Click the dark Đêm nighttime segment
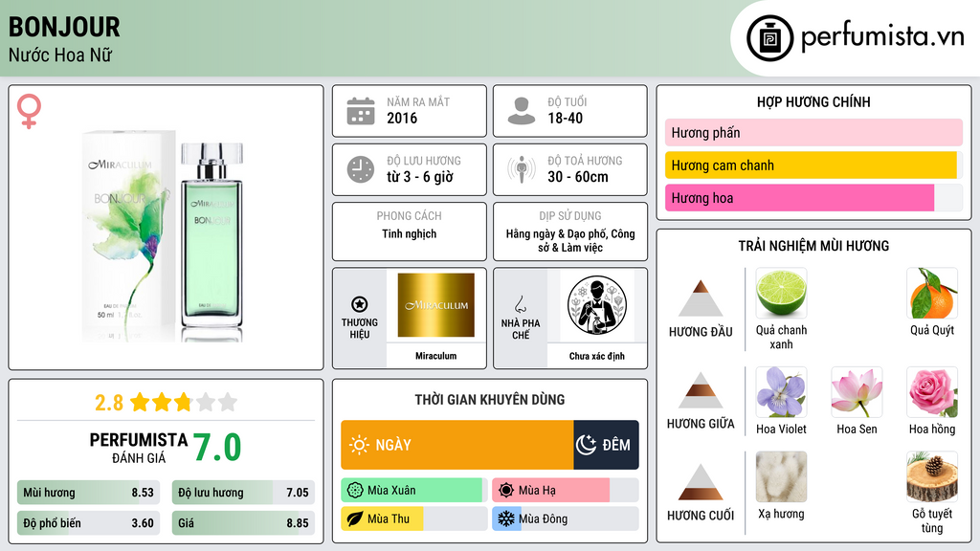 606,445
